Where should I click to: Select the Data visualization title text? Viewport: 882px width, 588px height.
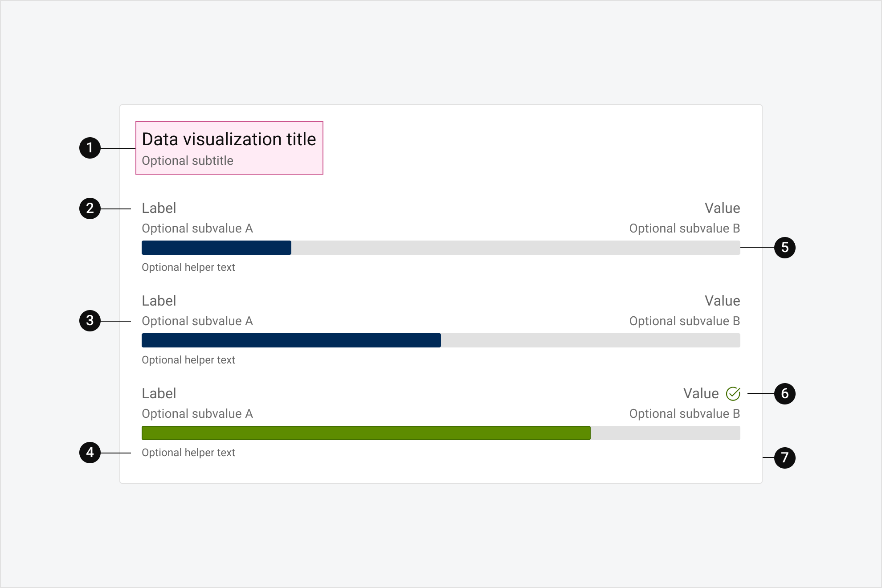(x=229, y=139)
